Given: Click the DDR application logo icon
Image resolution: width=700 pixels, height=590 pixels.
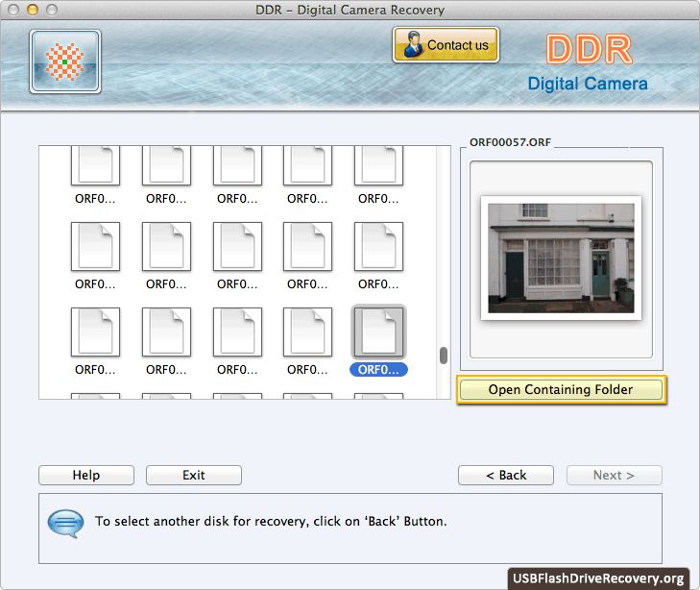Looking at the screenshot, I should point(65,61).
